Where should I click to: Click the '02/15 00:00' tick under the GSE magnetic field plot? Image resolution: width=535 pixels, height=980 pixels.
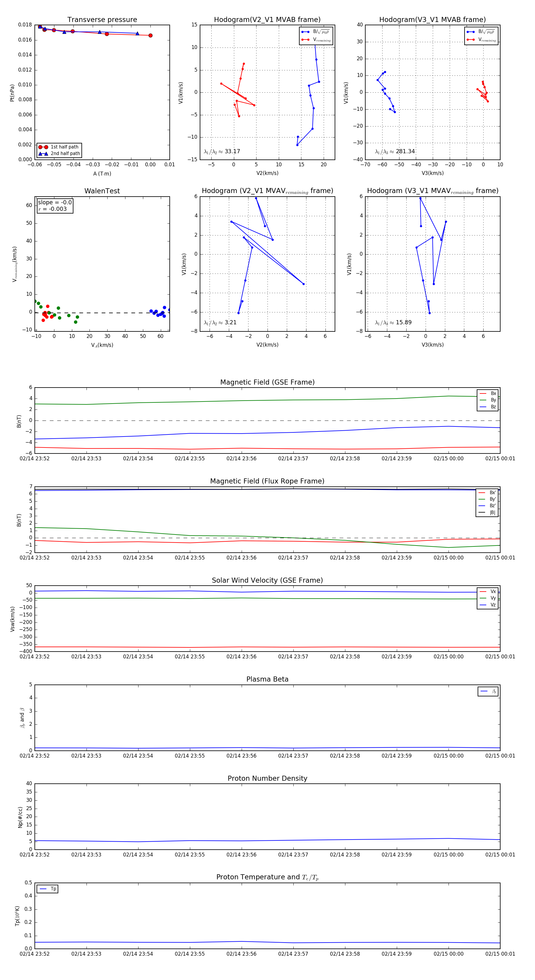click(x=449, y=459)
